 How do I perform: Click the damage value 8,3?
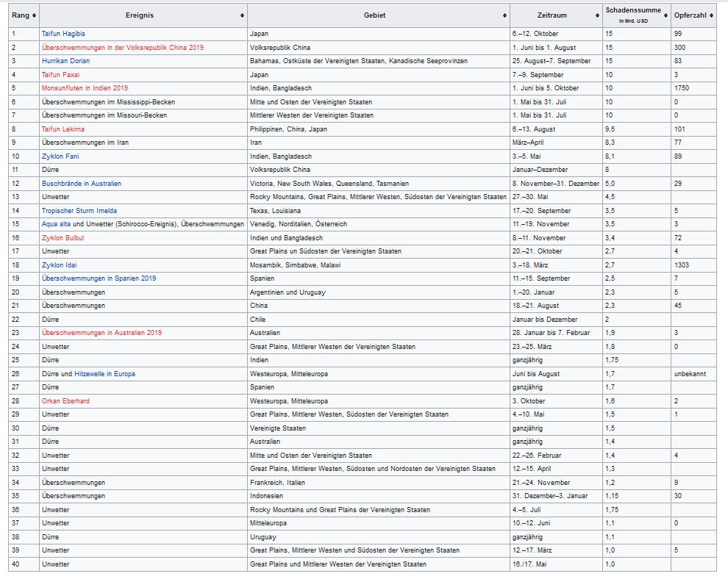pyautogui.click(x=610, y=143)
